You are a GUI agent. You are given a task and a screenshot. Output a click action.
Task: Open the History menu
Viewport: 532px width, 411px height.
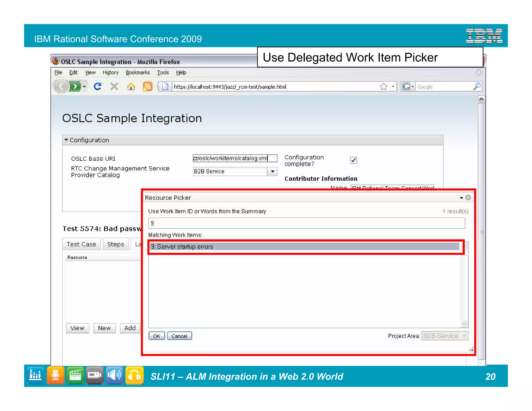111,72
